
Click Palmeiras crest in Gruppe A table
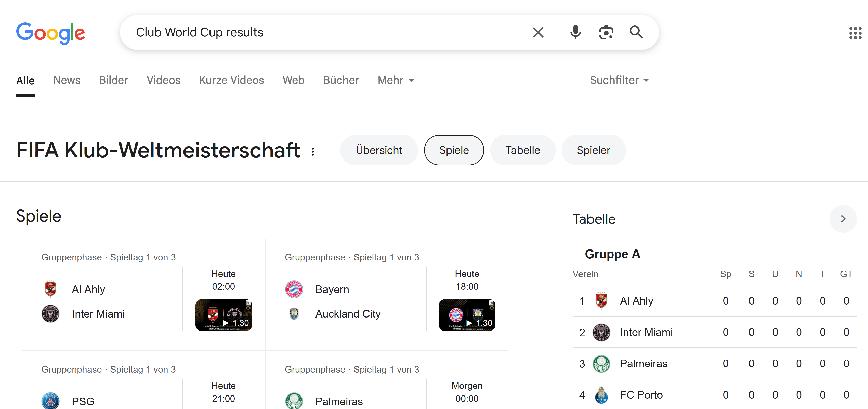(601, 364)
